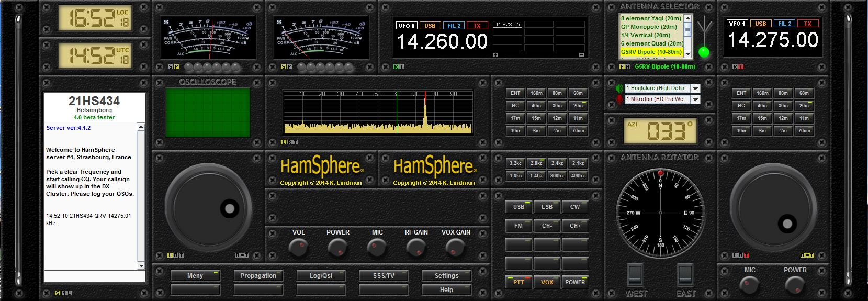This screenshot has width=868, height=301.
Task: Open the Settings menu
Action: pyautogui.click(x=446, y=276)
